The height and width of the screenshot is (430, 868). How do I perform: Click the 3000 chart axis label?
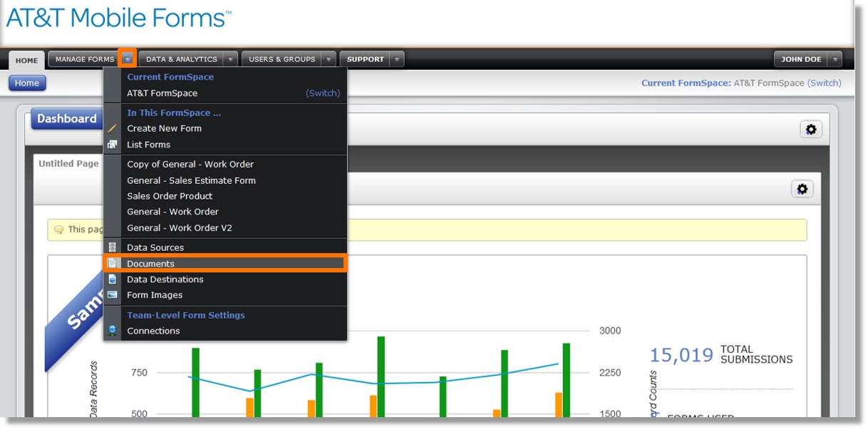(x=610, y=331)
